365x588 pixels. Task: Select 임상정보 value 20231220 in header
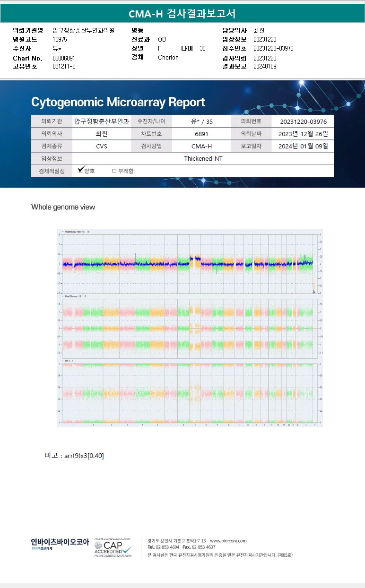pyautogui.click(x=265, y=40)
